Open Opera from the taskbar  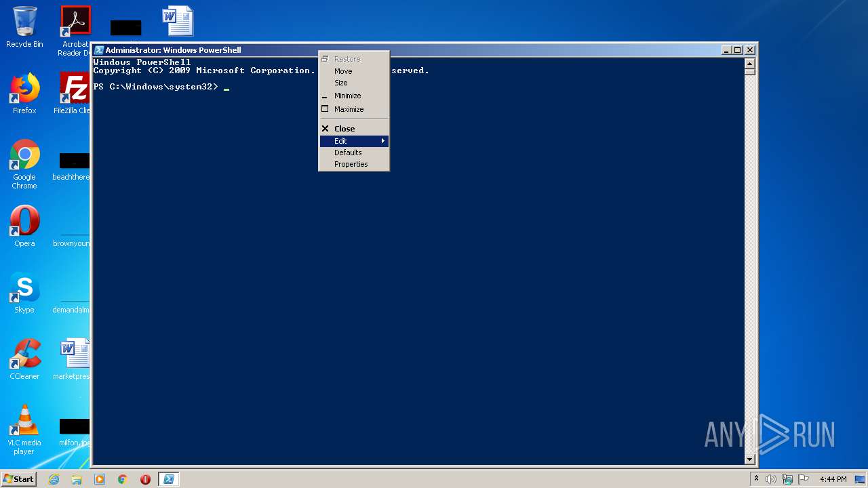coord(145,479)
